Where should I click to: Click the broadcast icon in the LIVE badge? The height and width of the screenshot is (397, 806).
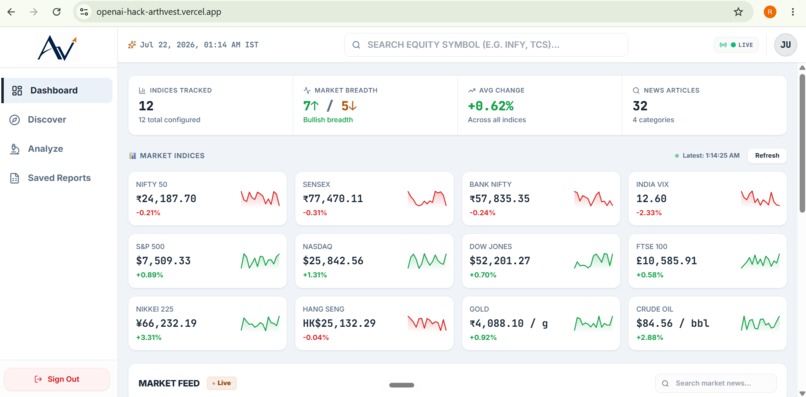point(723,45)
